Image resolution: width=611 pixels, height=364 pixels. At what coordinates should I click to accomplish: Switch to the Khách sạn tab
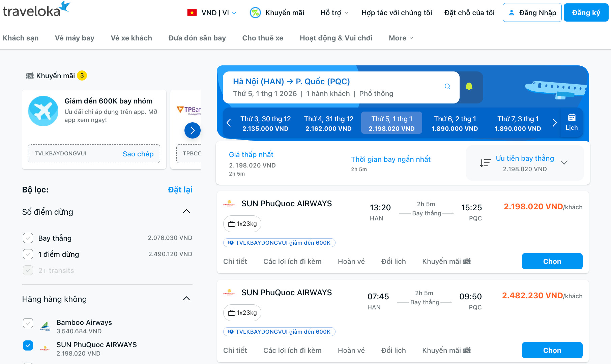[21, 38]
